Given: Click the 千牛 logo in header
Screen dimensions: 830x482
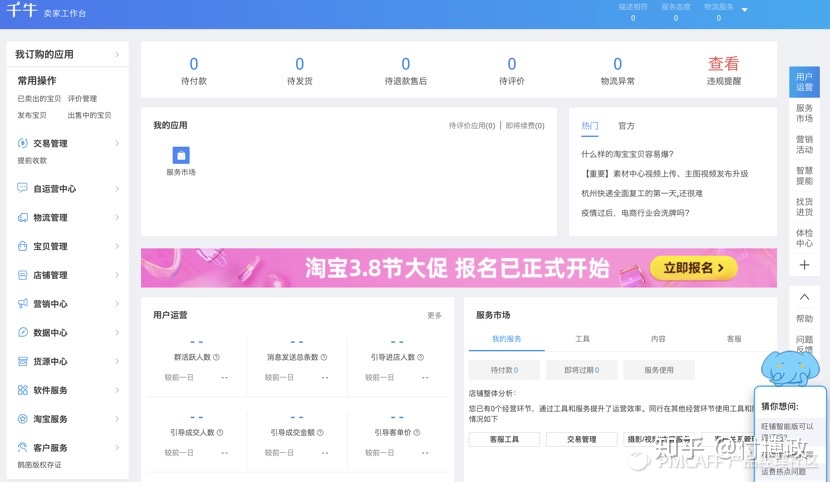Looking at the screenshot, I should coord(22,11).
